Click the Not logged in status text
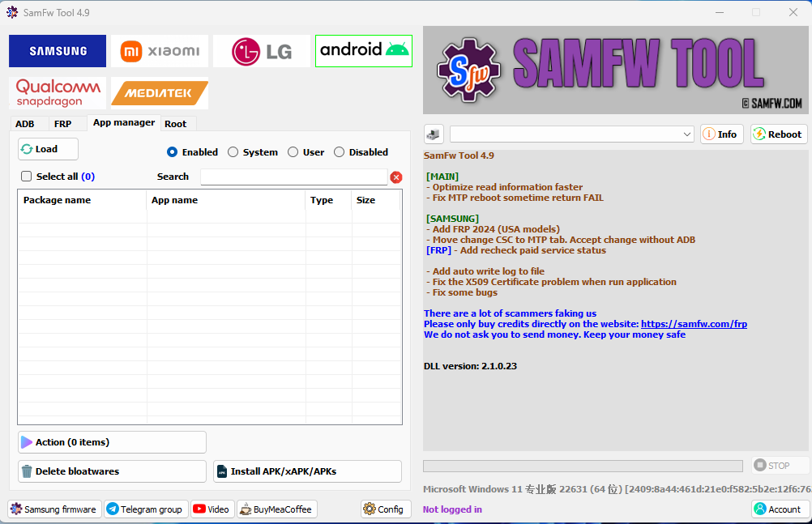This screenshot has width=812, height=524. tap(452, 509)
